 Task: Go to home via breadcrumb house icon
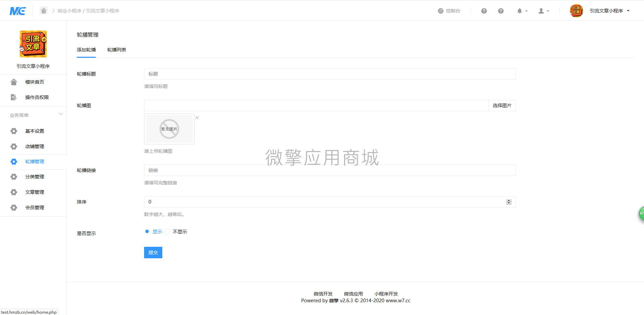[x=44, y=10]
